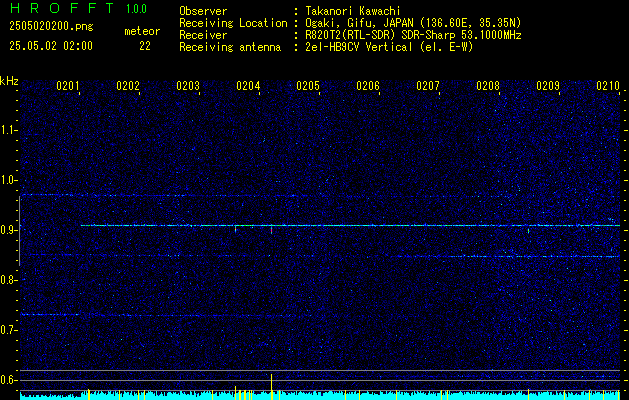This screenshot has width=629, height=400.
Task: Click time marker 0202
Action: click(128, 85)
